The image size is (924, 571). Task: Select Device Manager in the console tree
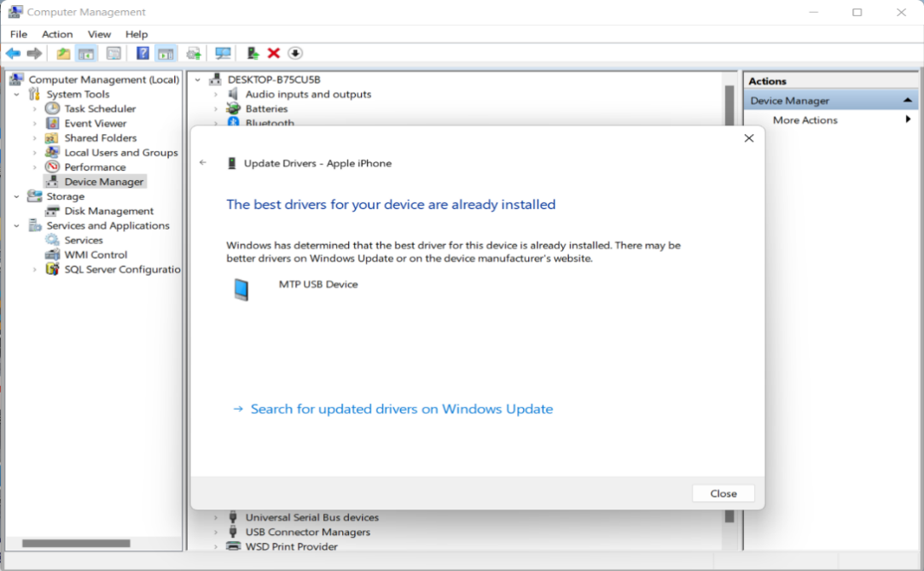pyautogui.click(x=104, y=182)
